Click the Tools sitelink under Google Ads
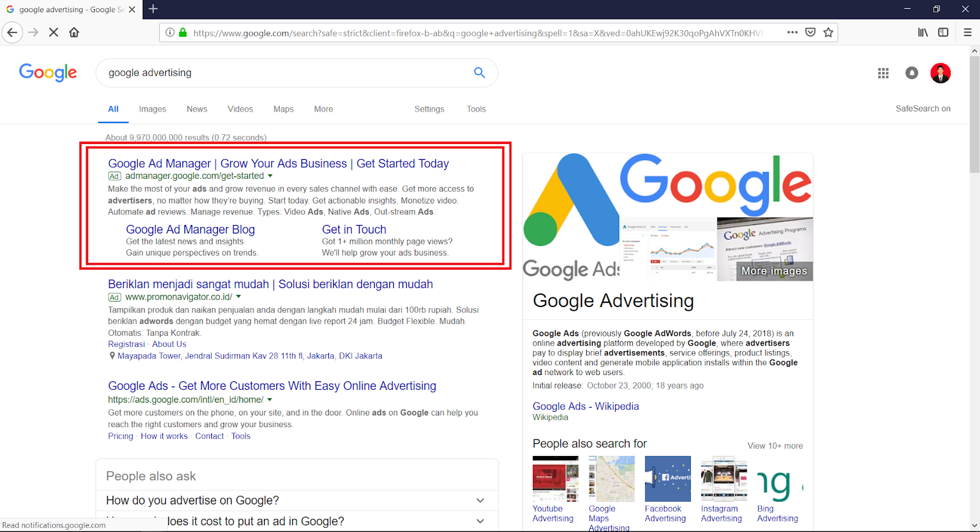 click(241, 436)
